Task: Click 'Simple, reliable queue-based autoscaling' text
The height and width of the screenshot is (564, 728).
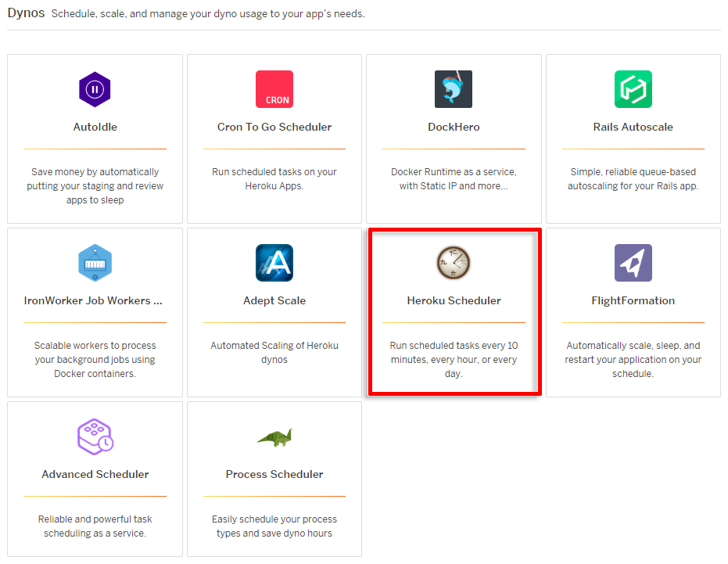Action: [633, 179]
